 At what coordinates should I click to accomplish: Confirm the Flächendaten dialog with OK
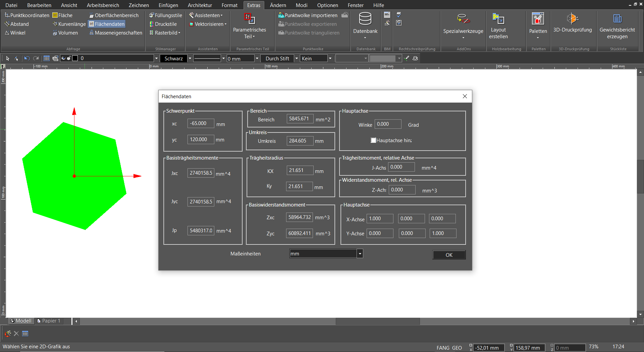pyautogui.click(x=449, y=255)
